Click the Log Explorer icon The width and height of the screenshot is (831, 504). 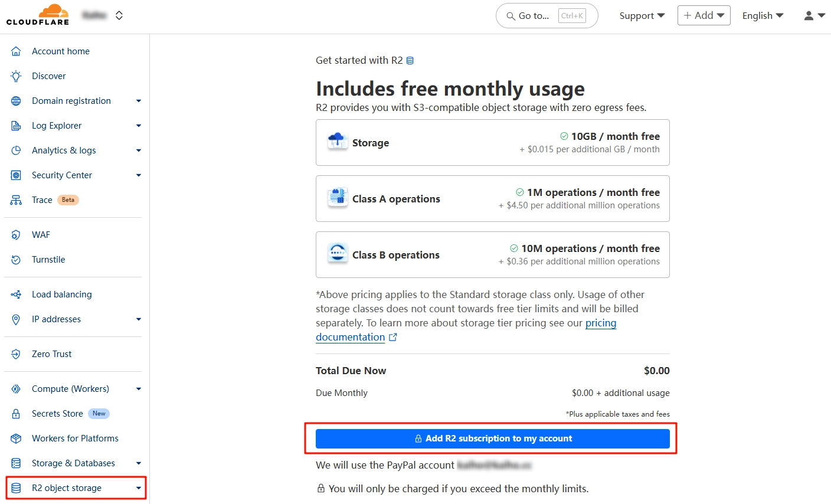click(16, 126)
